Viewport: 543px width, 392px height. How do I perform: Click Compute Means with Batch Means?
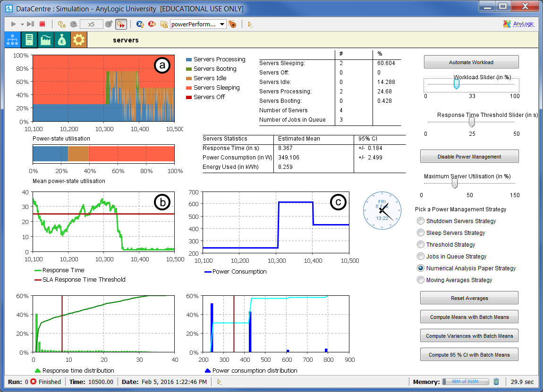click(469, 317)
